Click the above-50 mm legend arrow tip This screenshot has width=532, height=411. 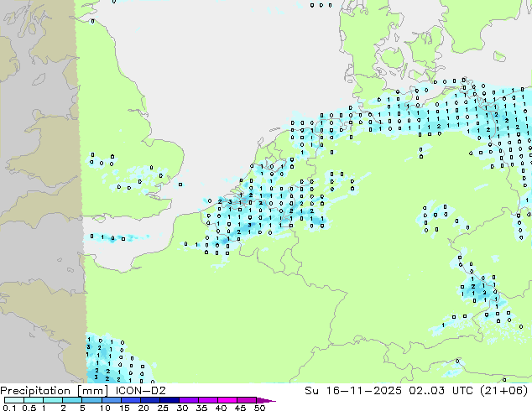pyautogui.click(x=266, y=400)
